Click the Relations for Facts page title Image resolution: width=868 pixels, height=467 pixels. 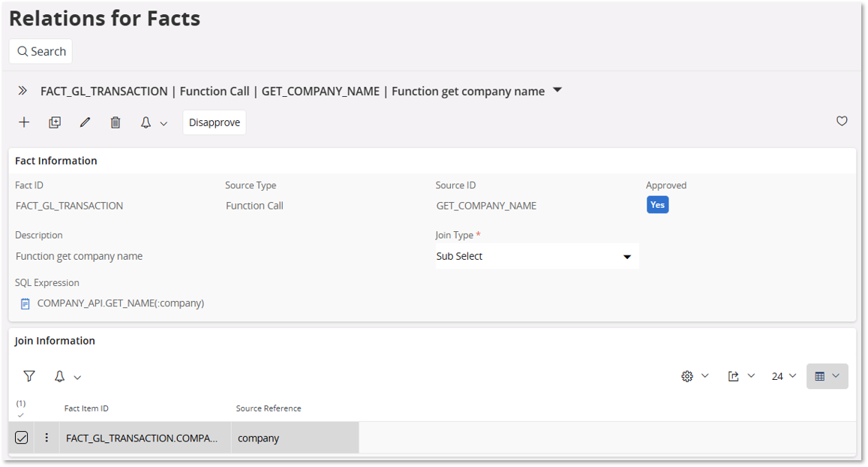click(104, 18)
